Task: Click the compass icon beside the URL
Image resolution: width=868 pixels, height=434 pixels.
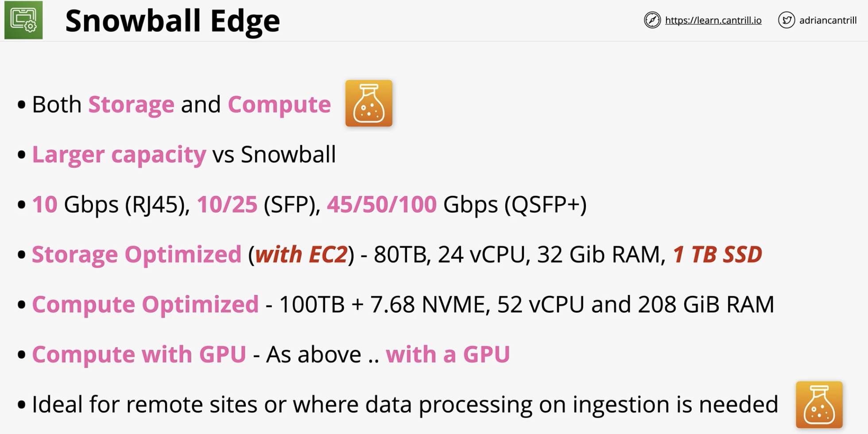Action: 652,20
